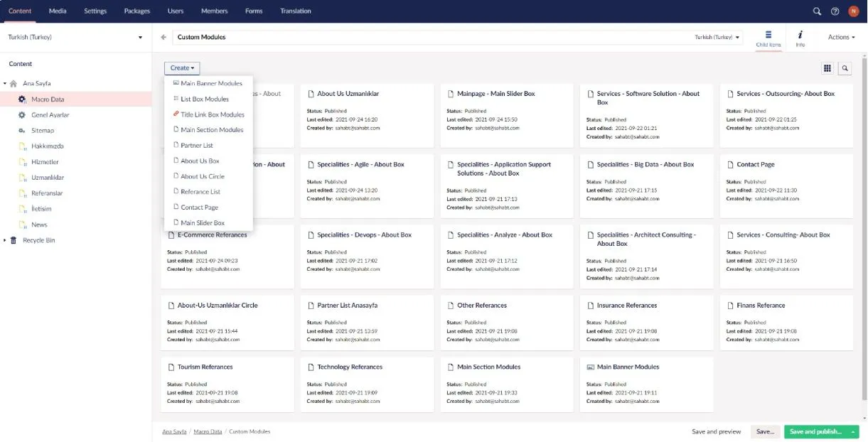Screen dimensions: 868x442
Task: Click the Save and preview button
Action: [716, 431]
